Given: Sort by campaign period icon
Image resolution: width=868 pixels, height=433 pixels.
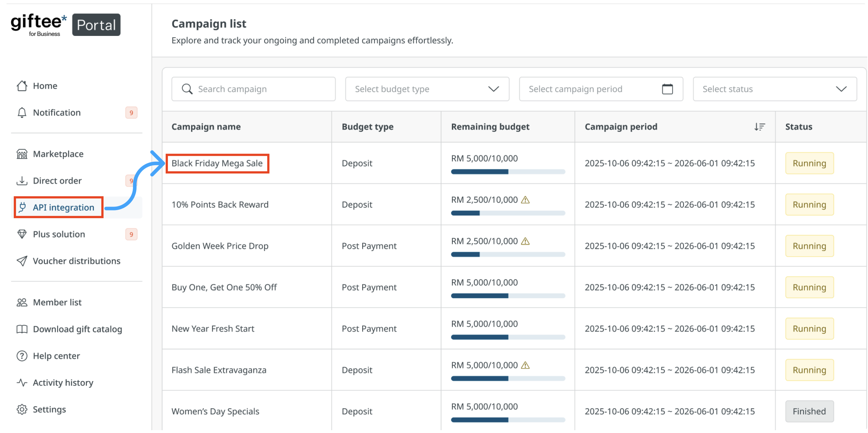Looking at the screenshot, I should pyautogui.click(x=759, y=127).
